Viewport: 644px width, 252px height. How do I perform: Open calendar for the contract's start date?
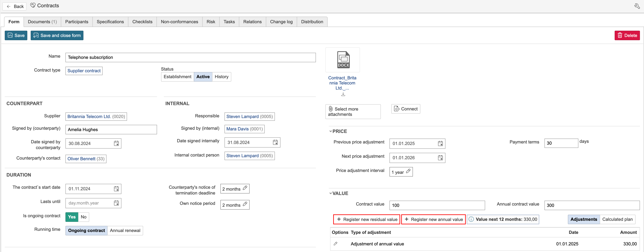(116, 189)
